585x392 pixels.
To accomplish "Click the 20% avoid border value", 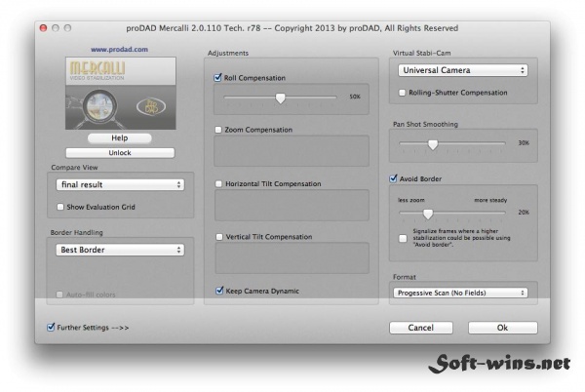I will click(524, 213).
